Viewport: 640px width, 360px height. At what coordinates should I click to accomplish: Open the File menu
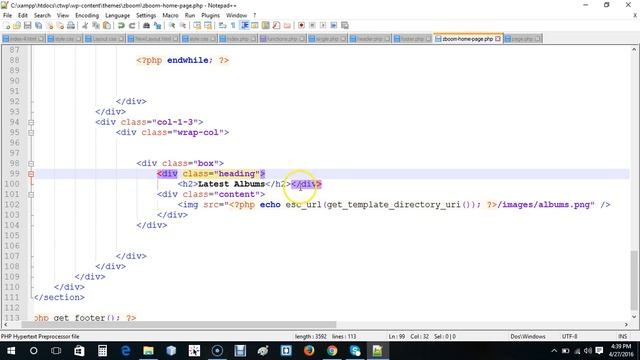pos(7,15)
